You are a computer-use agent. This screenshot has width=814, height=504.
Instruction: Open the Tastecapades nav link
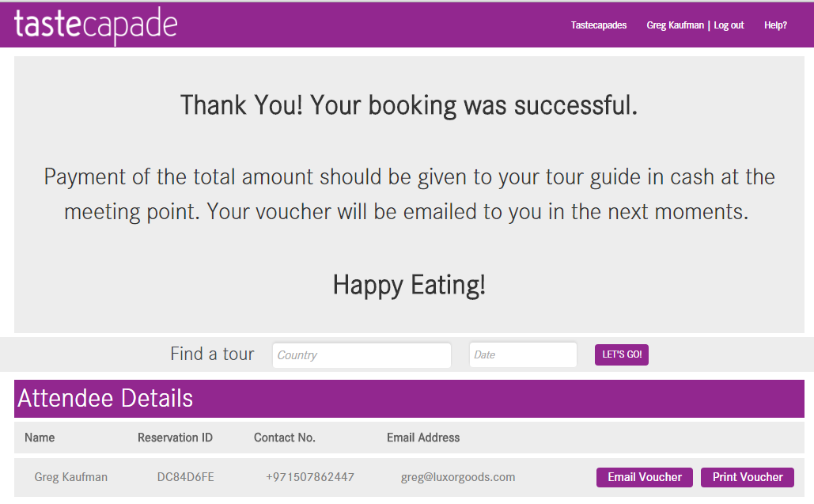pos(599,25)
